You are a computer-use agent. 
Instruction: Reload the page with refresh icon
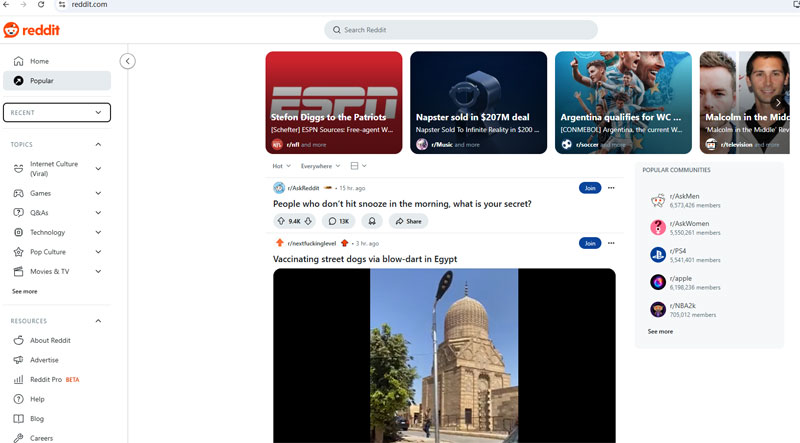pyautogui.click(x=41, y=5)
